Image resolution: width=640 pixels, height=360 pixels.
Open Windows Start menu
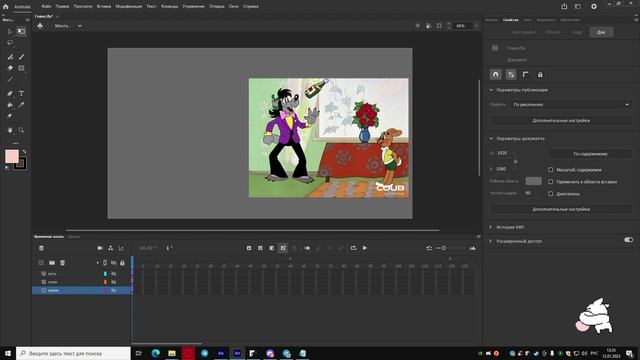7,353
